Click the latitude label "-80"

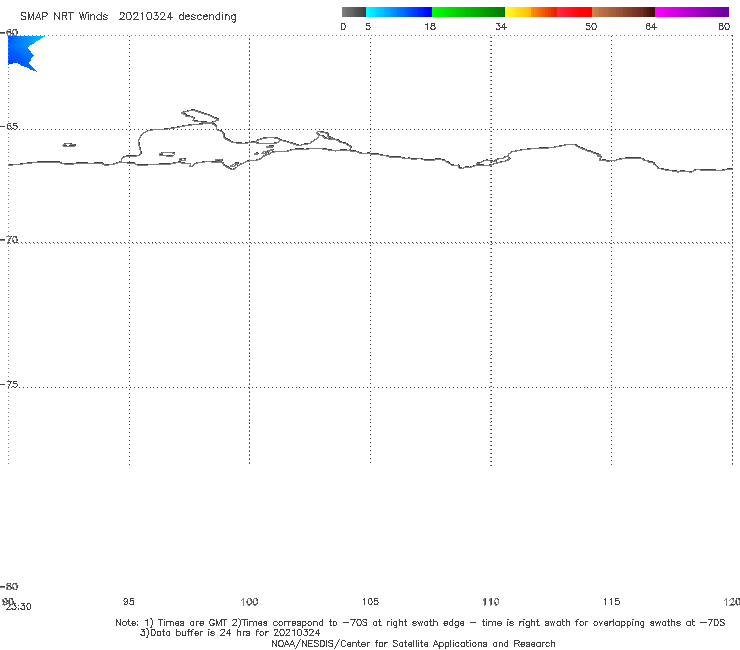point(9,586)
